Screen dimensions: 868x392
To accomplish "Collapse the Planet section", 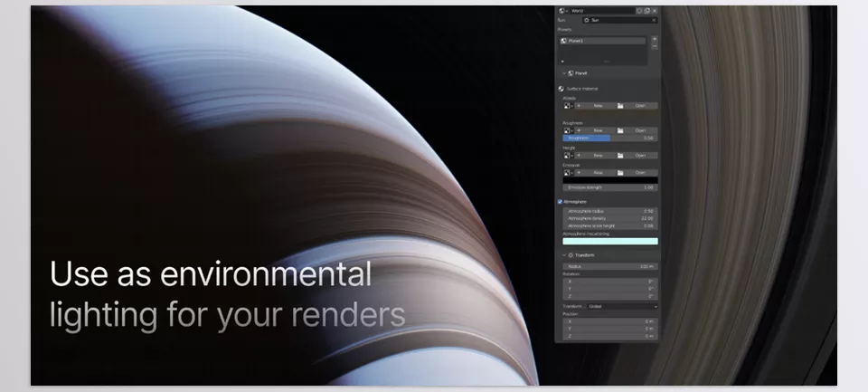I will (x=564, y=73).
